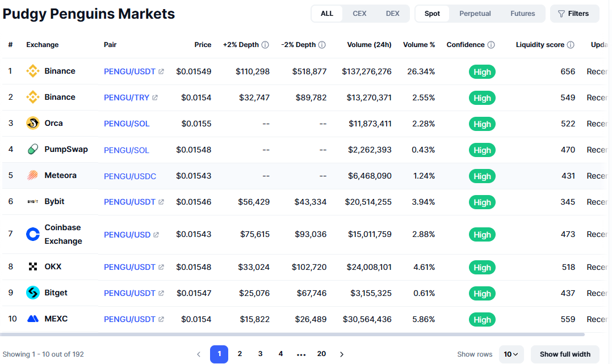The image size is (612, 364).
Task: Click the info icon next to +2% Depth
Action: pyautogui.click(x=265, y=45)
